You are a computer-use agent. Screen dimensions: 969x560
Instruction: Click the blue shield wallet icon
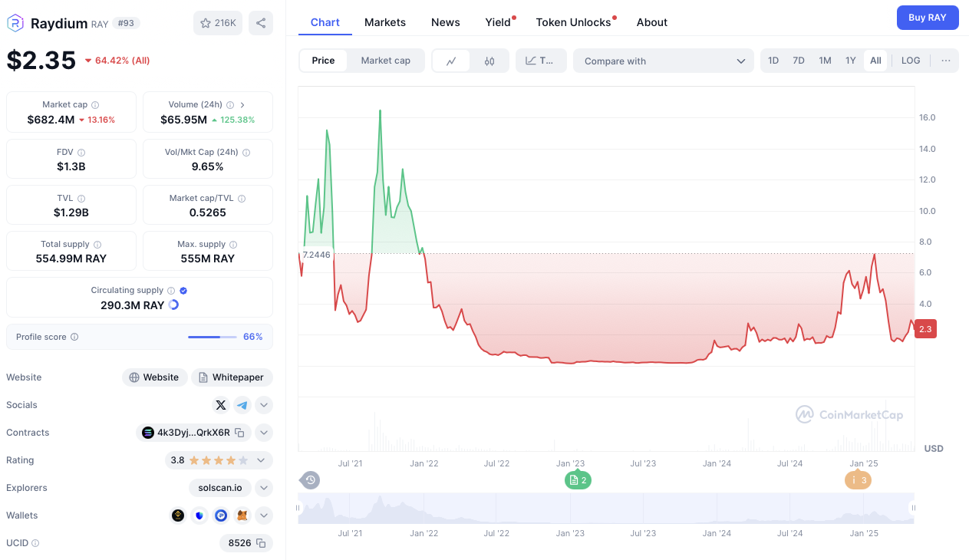(x=199, y=516)
